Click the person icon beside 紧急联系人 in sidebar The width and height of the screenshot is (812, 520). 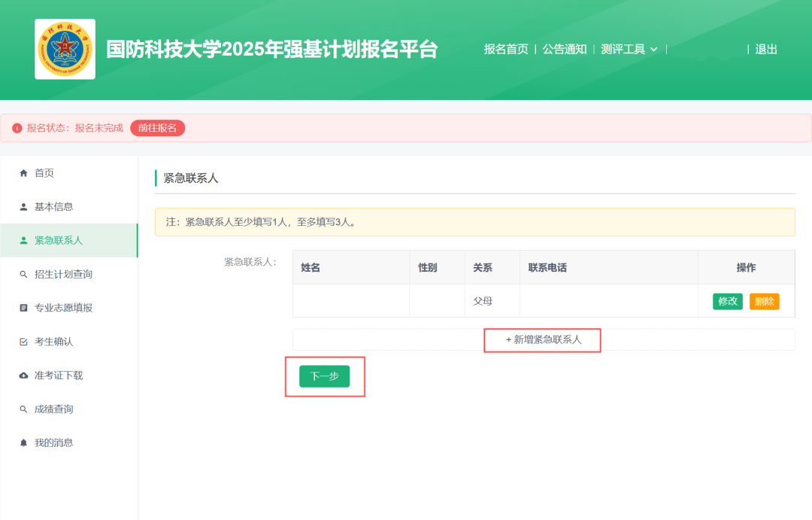coord(23,241)
